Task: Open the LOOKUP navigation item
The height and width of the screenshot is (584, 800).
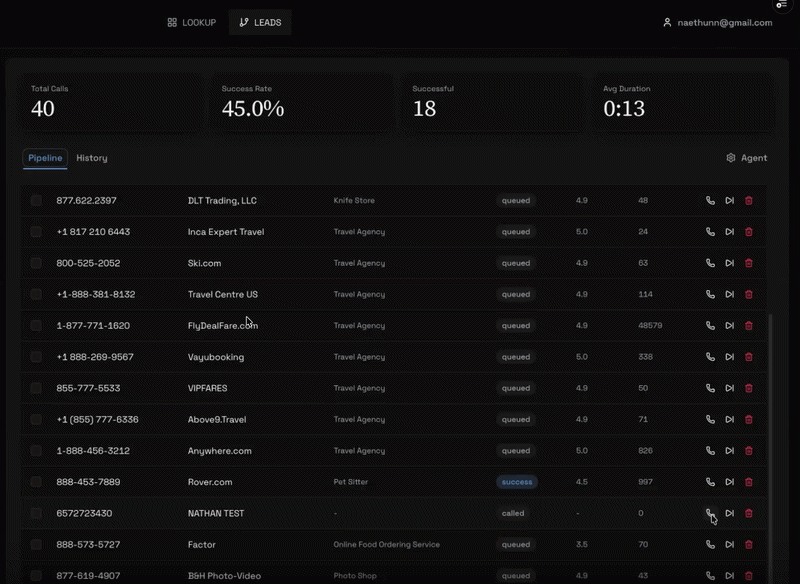Action: coord(192,22)
